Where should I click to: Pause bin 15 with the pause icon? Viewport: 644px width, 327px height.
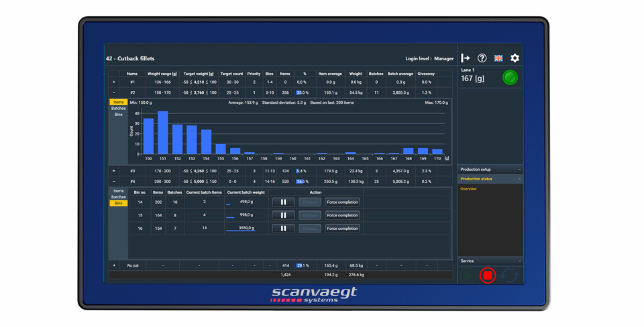coord(283,215)
